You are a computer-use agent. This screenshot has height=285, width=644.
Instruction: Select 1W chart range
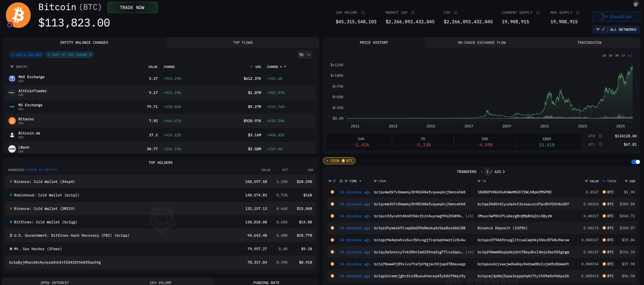tap(604, 56)
